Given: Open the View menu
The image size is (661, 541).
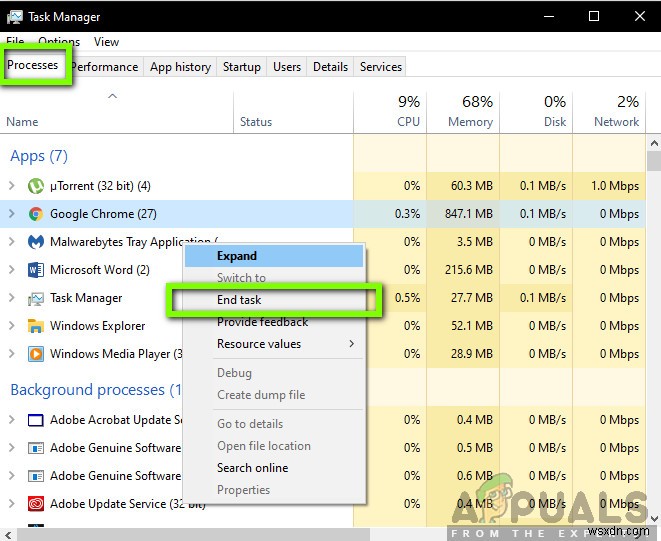Looking at the screenshot, I should tap(106, 42).
